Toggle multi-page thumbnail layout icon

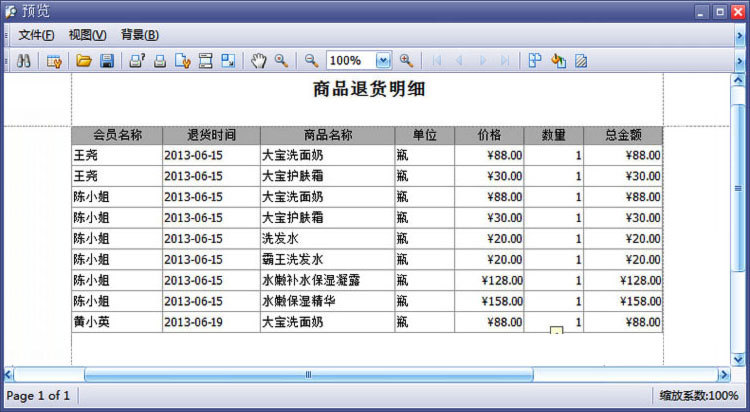coord(535,61)
